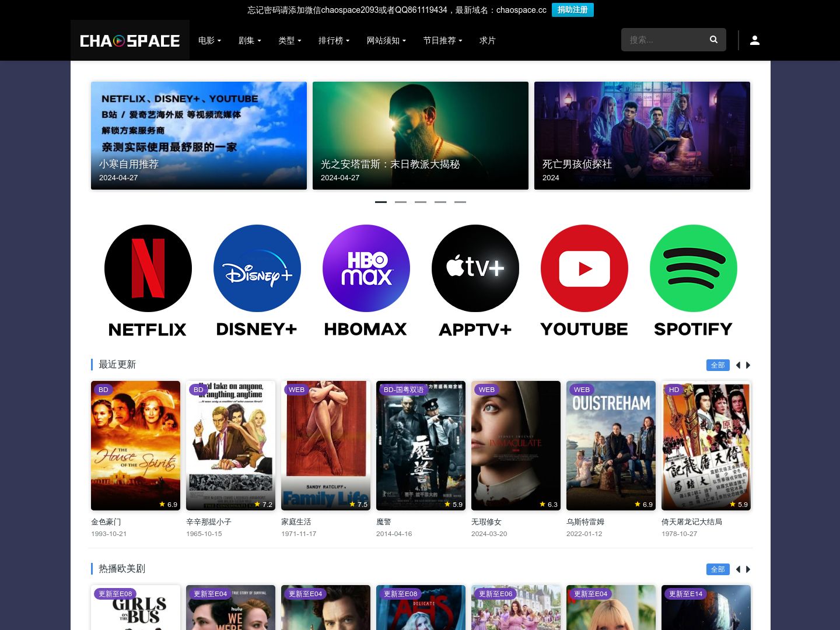Select the first carousel slide indicator
840x630 pixels.
point(381,202)
